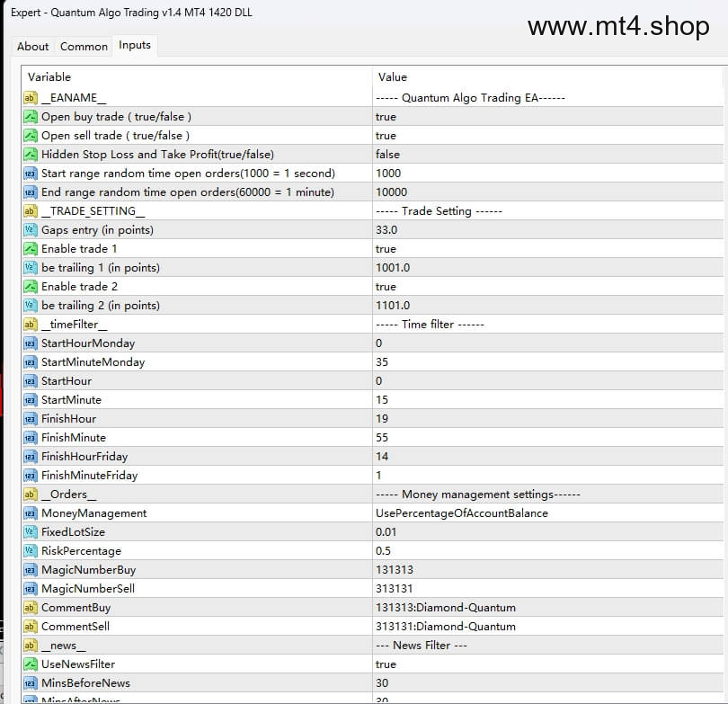This screenshot has height=704, width=728.
Task: Click the string icon beside _Orders_
Action: (31, 495)
